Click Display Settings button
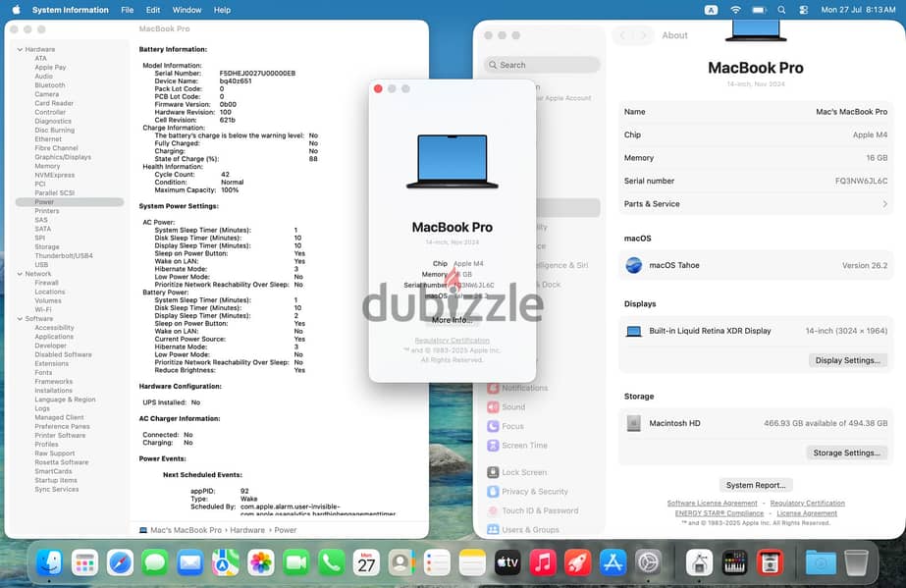 click(848, 360)
